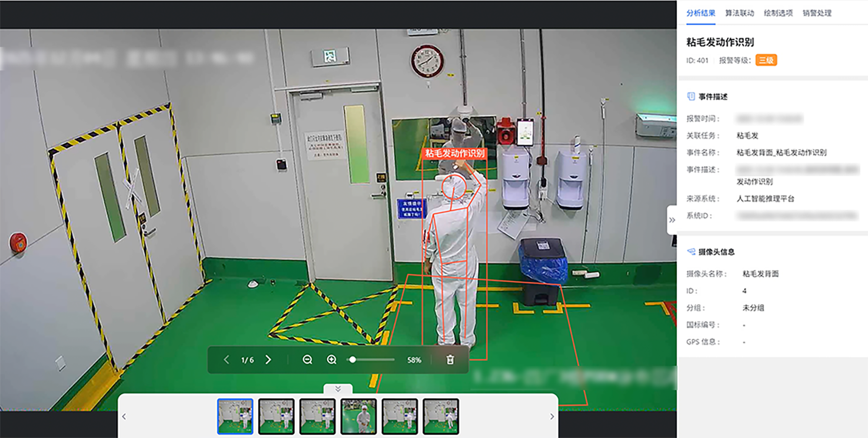Image resolution: width=868 pixels, height=438 pixels.
Task: Select the second thumbnail image
Action: click(276, 416)
